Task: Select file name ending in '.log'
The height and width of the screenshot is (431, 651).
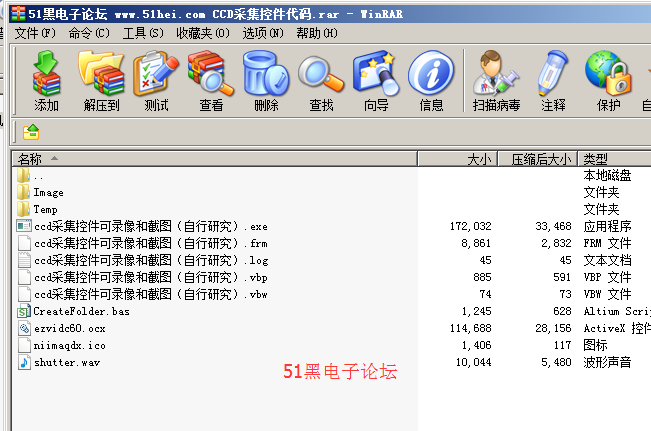Action: coord(151,260)
